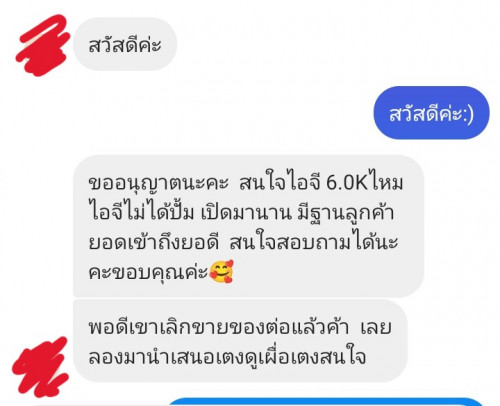Image resolution: width=500 pixels, height=406 pixels.
Task: Click the partially visible blue bubble at bottom
Action: 326,402
